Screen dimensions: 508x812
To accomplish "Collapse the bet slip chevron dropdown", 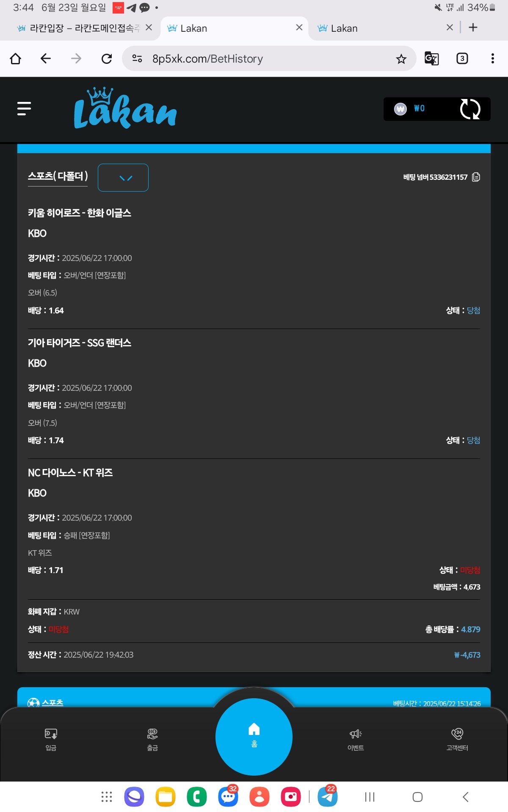I will [x=123, y=178].
